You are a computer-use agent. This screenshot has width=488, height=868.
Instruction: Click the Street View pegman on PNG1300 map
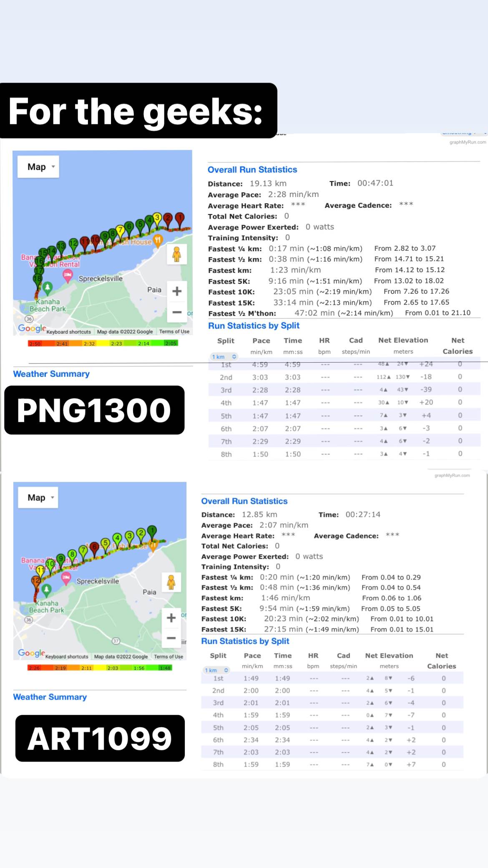(x=177, y=254)
